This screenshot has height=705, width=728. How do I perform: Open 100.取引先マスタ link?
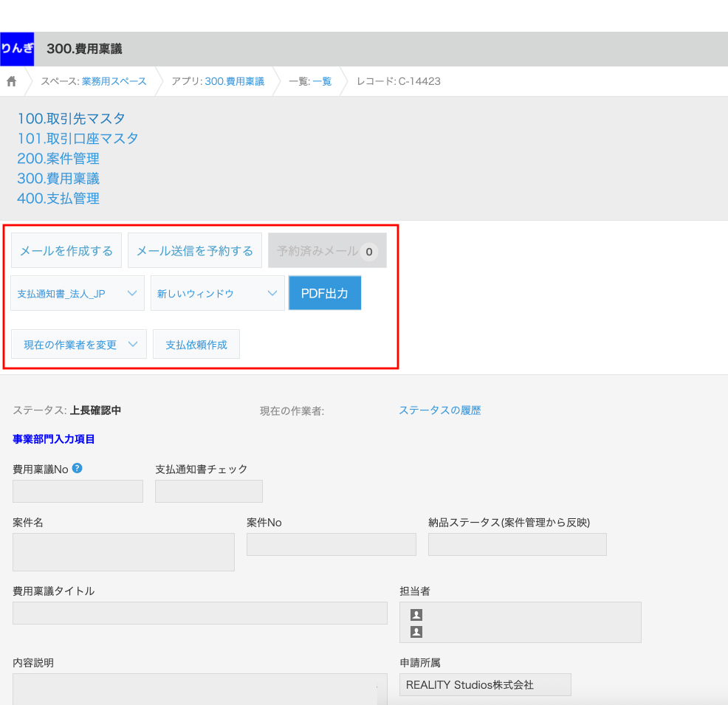tap(72, 118)
